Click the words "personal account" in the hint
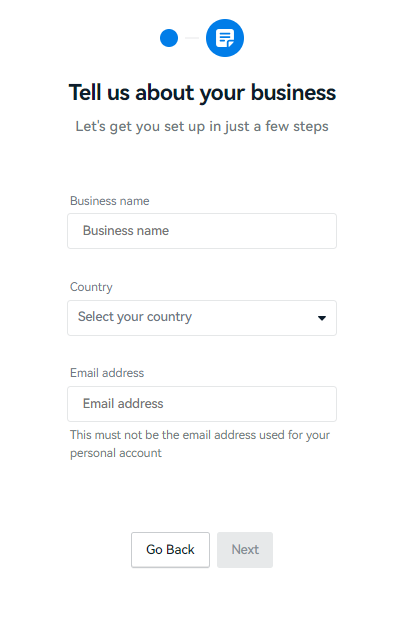 click(116, 453)
